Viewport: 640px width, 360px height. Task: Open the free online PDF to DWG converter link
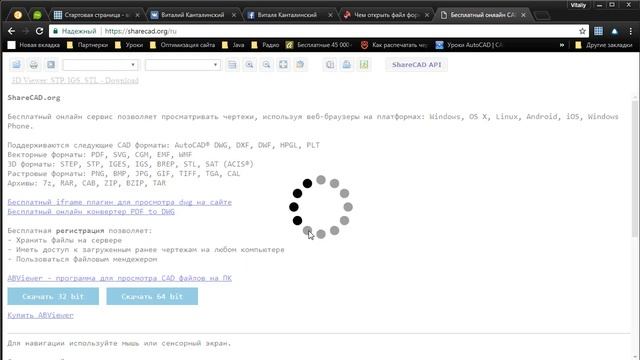click(x=91, y=211)
